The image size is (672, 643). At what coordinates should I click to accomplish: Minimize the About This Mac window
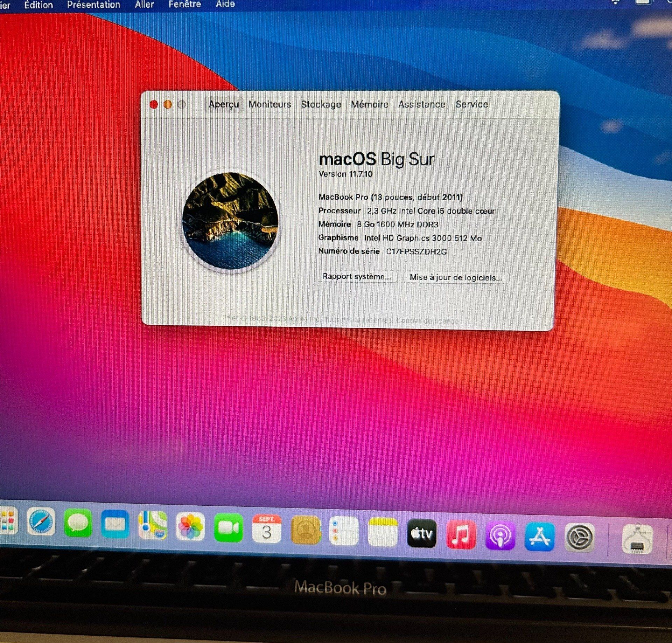[x=168, y=104]
